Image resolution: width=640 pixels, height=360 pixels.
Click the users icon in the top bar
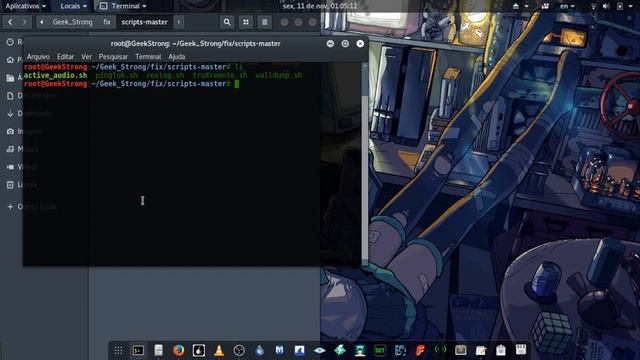click(x=545, y=6)
